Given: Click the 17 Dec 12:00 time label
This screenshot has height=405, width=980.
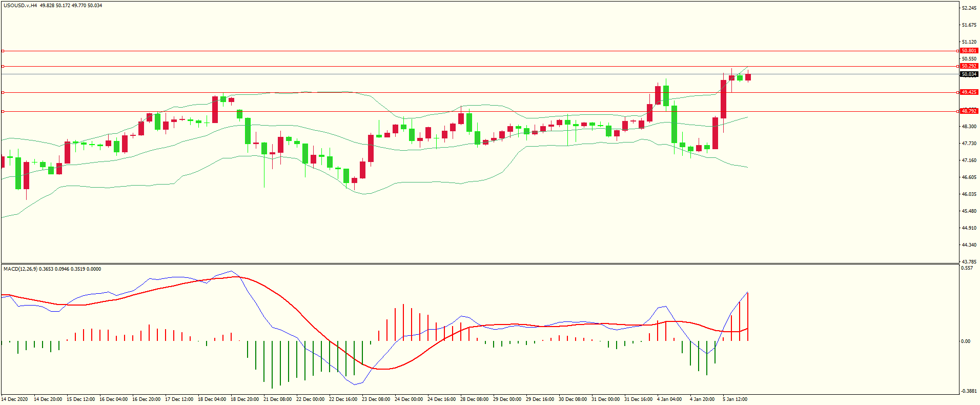Looking at the screenshot, I should tap(179, 399).
